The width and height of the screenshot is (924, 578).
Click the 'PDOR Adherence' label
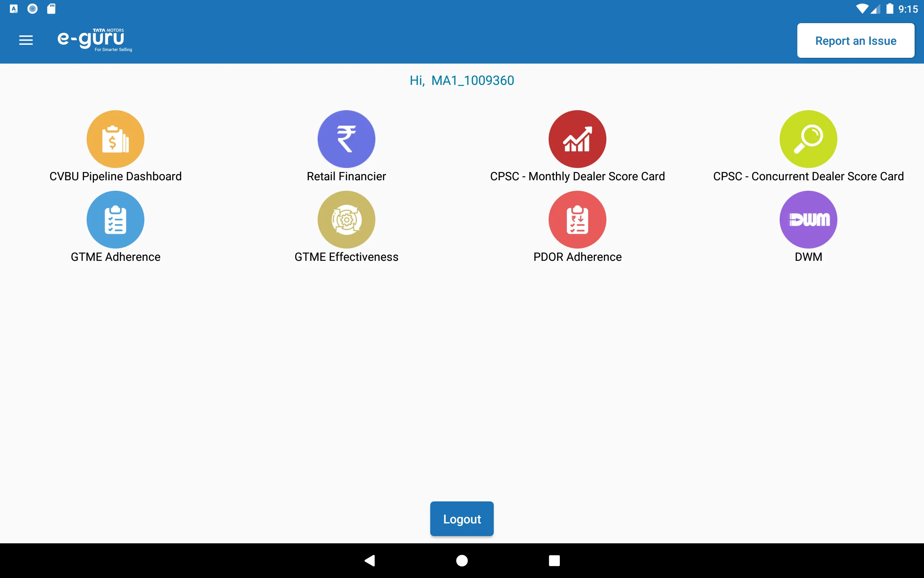point(577,257)
